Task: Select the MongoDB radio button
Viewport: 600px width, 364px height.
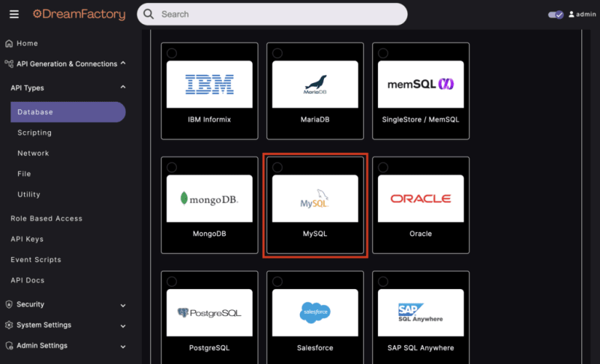Action: 172,167
